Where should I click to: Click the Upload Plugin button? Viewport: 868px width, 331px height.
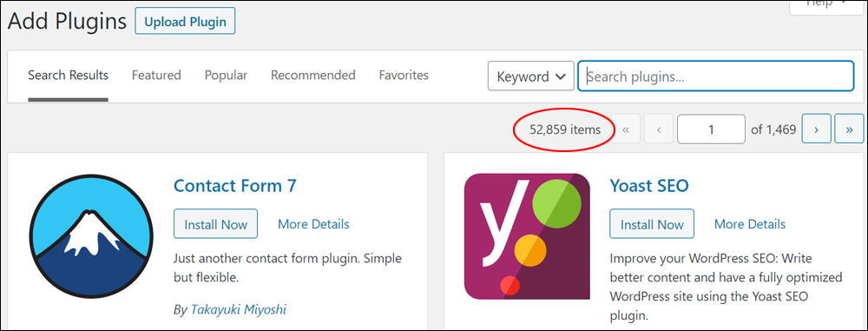[x=185, y=23]
